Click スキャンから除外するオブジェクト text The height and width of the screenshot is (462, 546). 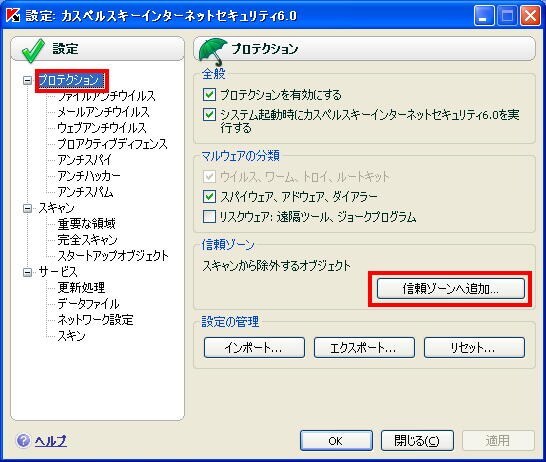[276, 266]
